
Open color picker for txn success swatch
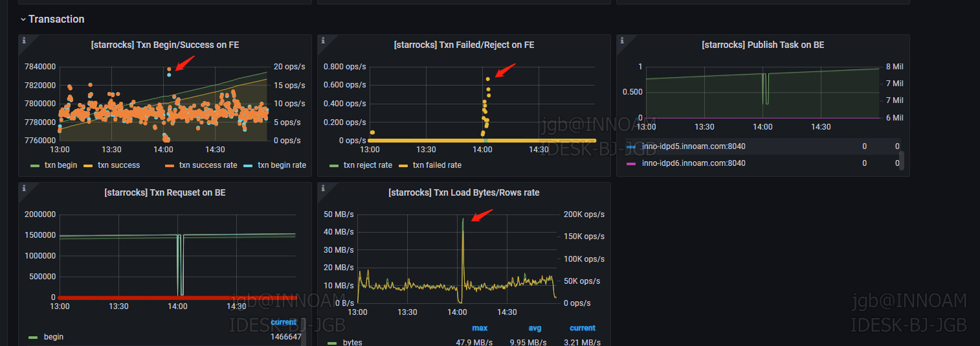89,165
